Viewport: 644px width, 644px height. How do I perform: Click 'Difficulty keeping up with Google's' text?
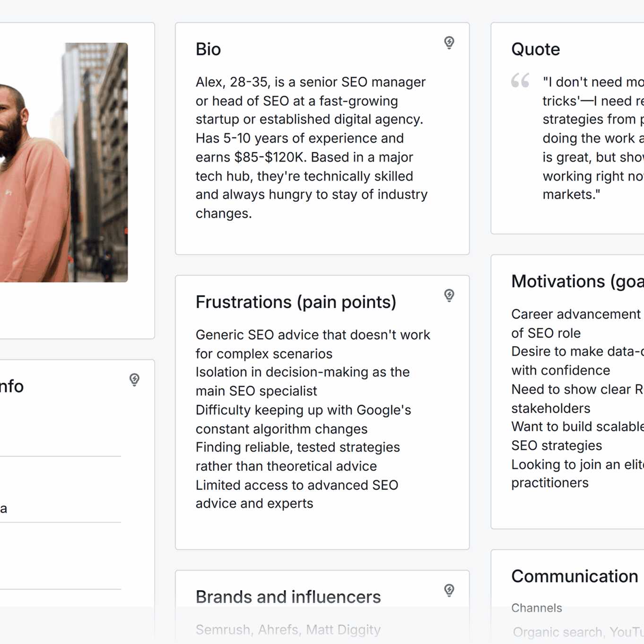(304, 410)
